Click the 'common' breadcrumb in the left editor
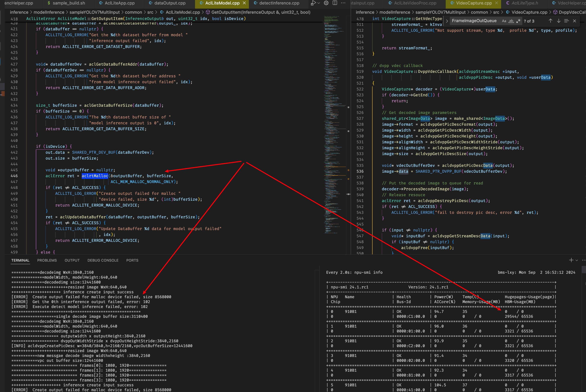586x392 pixels. pyautogui.click(x=133, y=12)
